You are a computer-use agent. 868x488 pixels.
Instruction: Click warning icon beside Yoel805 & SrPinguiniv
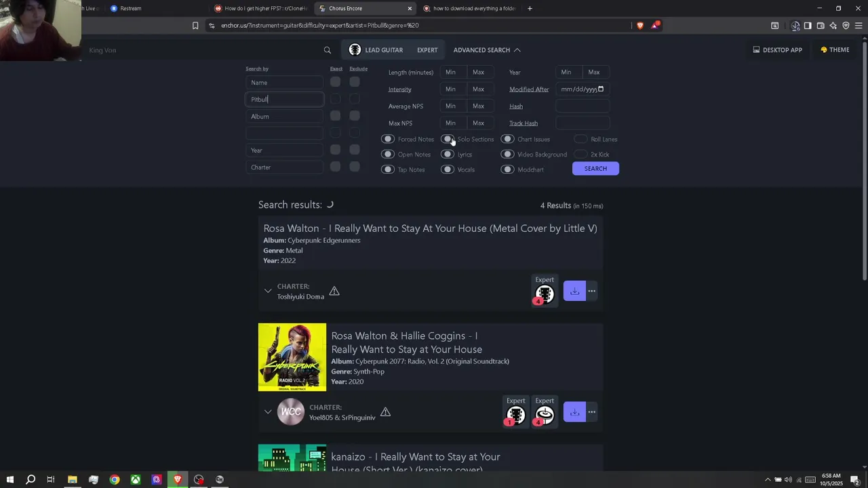click(x=385, y=412)
